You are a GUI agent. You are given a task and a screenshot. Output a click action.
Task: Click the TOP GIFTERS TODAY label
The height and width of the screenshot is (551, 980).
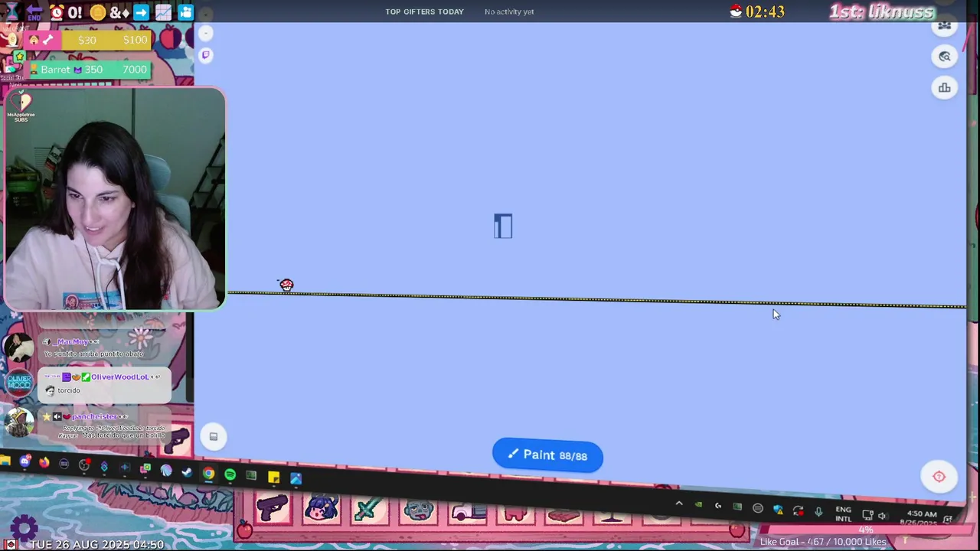pos(424,11)
